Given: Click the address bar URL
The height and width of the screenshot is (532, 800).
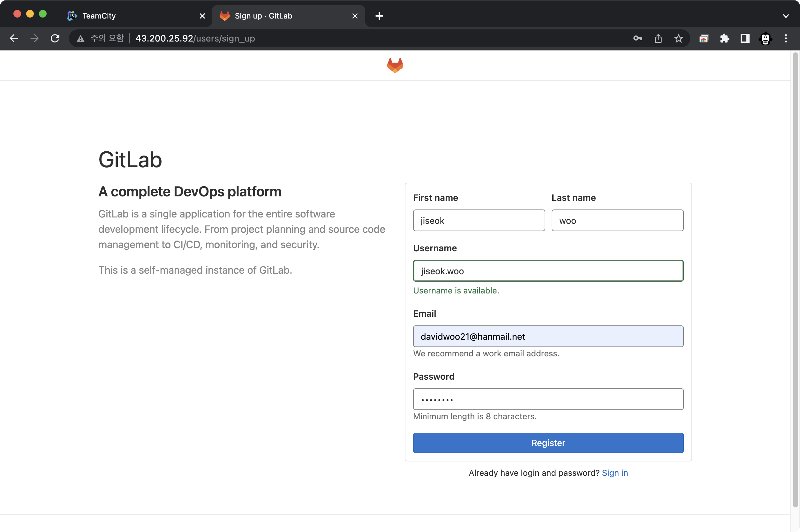Looking at the screenshot, I should coord(195,38).
